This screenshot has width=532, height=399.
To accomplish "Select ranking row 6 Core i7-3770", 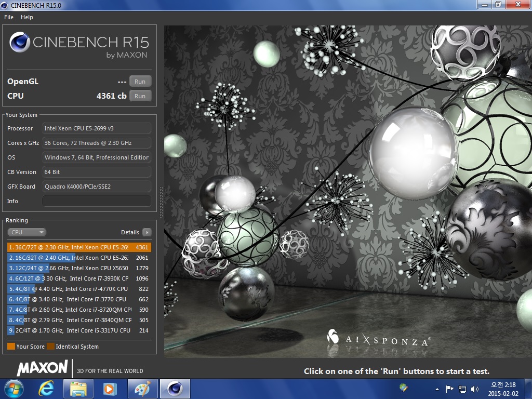I will [79, 299].
